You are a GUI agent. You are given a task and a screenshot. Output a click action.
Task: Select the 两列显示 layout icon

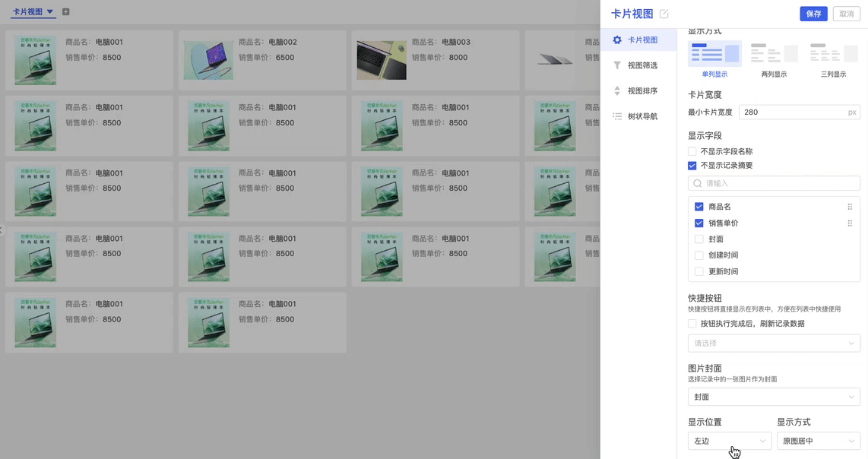(x=774, y=53)
